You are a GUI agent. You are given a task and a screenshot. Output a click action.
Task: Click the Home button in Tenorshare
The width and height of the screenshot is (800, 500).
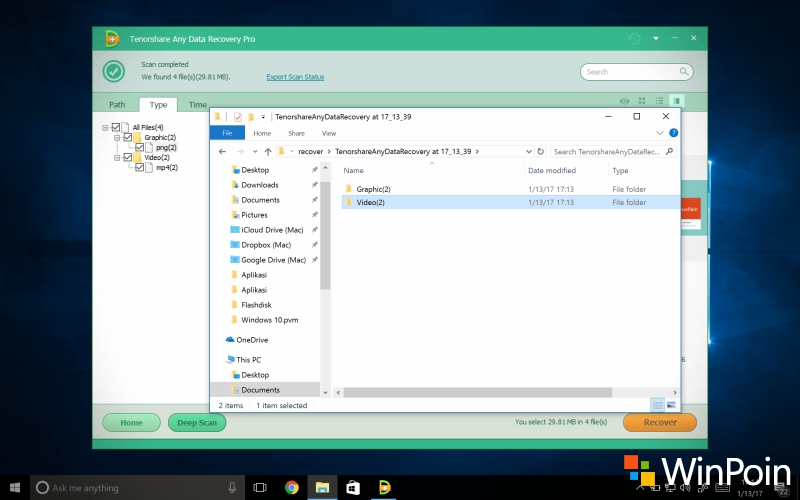click(131, 422)
